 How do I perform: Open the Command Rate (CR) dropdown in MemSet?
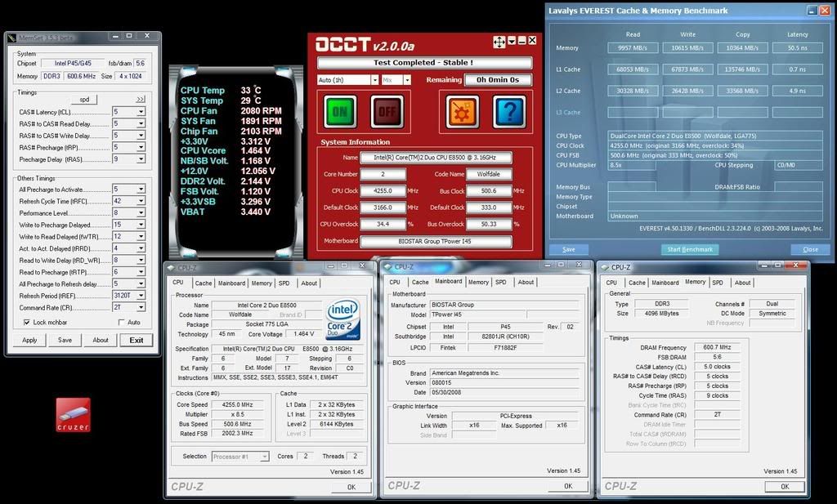tap(141, 307)
